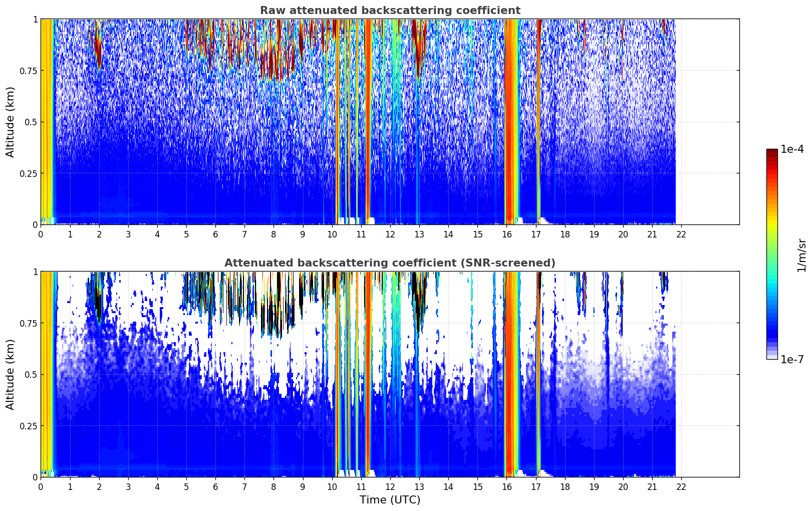Click the '0.25' altitude tick of top plot
This screenshot has width=812, height=511.
(29, 173)
